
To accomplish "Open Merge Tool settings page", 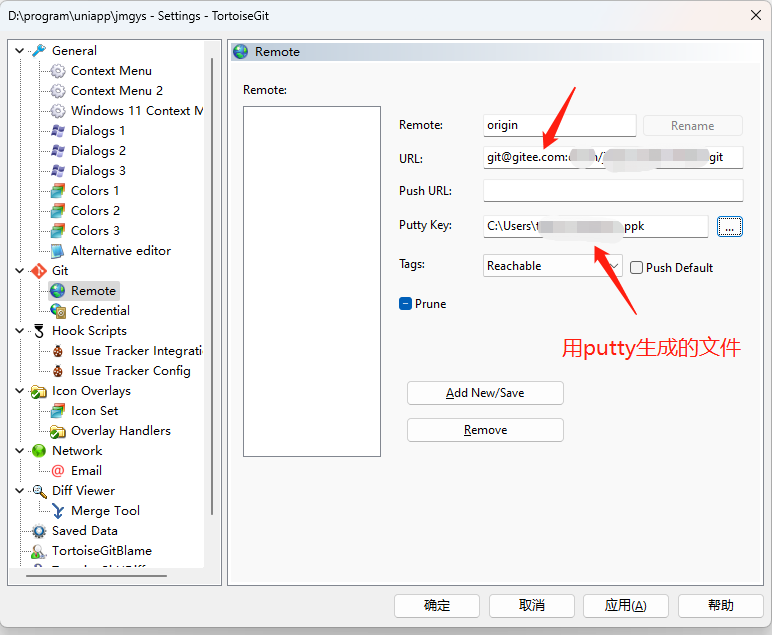I will [x=105, y=511].
